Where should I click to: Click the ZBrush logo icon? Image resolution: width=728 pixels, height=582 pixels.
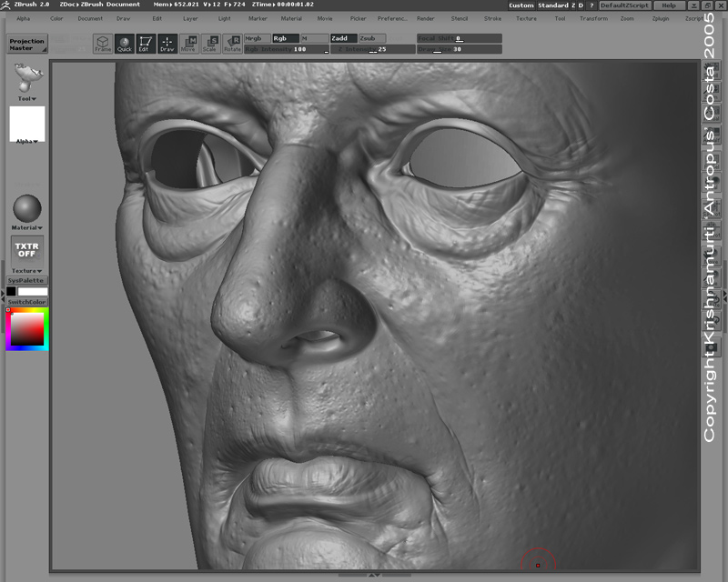5,5
